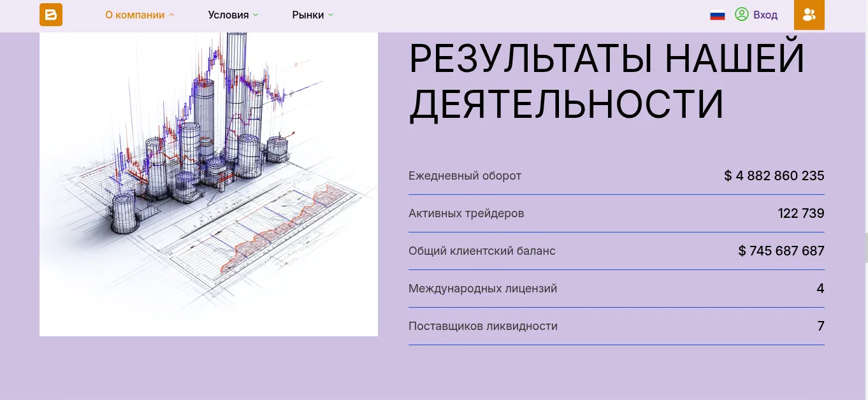This screenshot has width=868, height=400.
Task: Open the Рынки menu
Action: pyautogui.click(x=308, y=15)
